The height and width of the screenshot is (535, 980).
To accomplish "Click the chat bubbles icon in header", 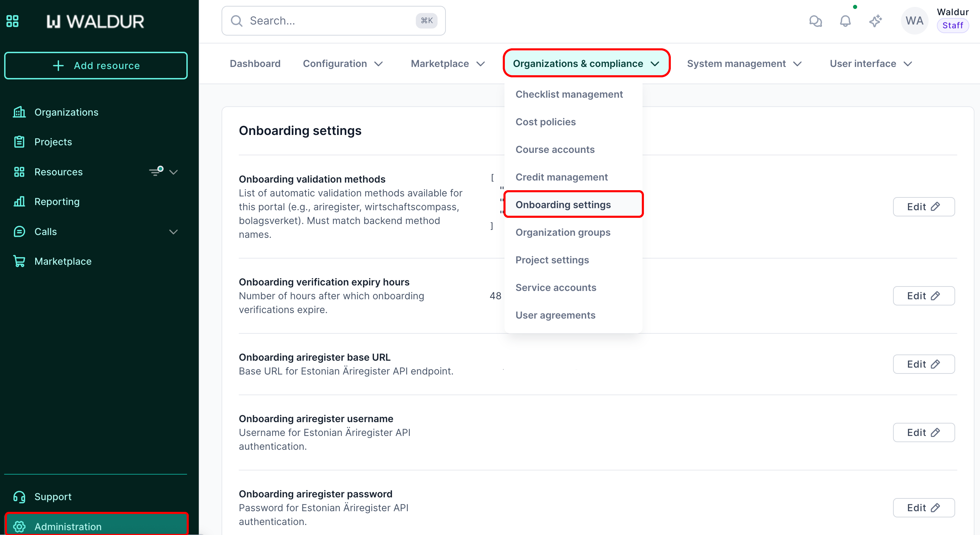I will tap(815, 21).
